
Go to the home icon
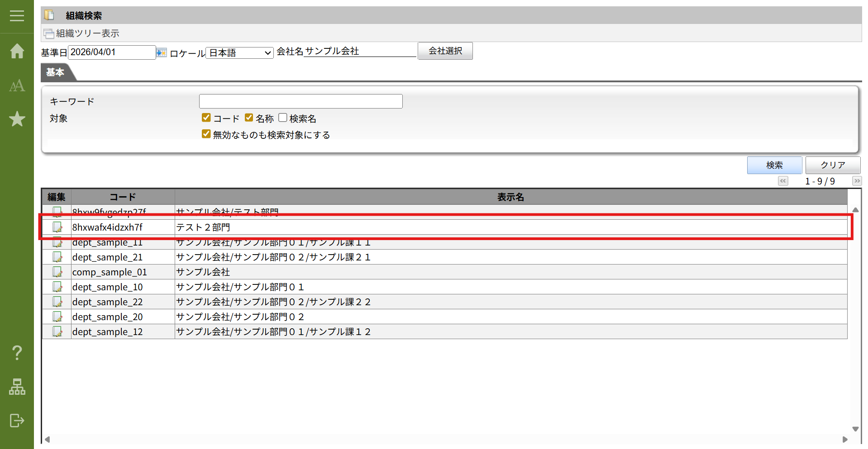pos(17,51)
